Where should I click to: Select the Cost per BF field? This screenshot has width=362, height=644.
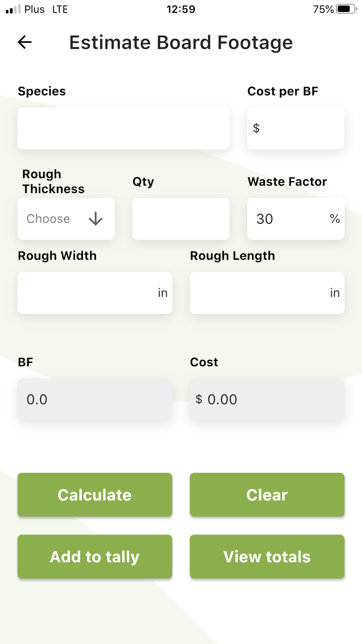[x=296, y=128]
